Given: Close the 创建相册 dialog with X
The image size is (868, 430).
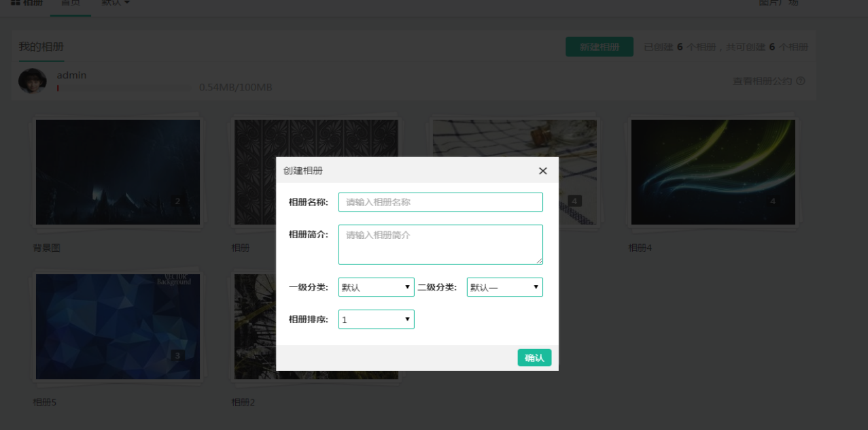Looking at the screenshot, I should tap(542, 171).
